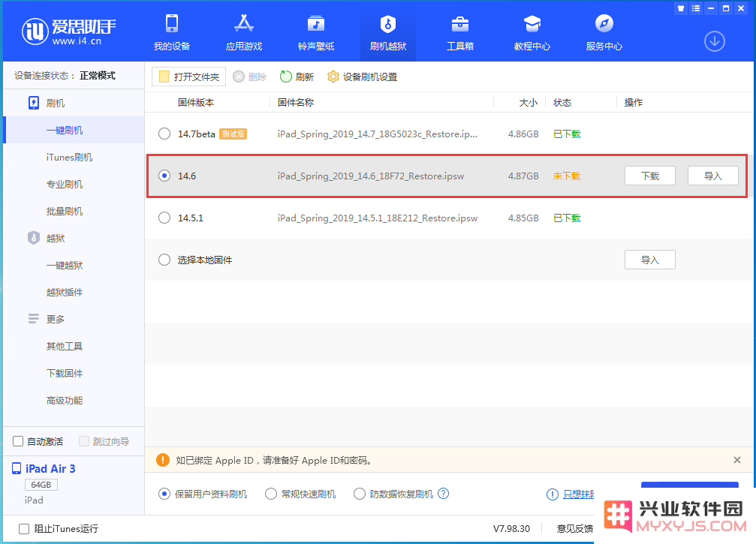Click the 越狱 sidebar group

[x=47, y=238]
